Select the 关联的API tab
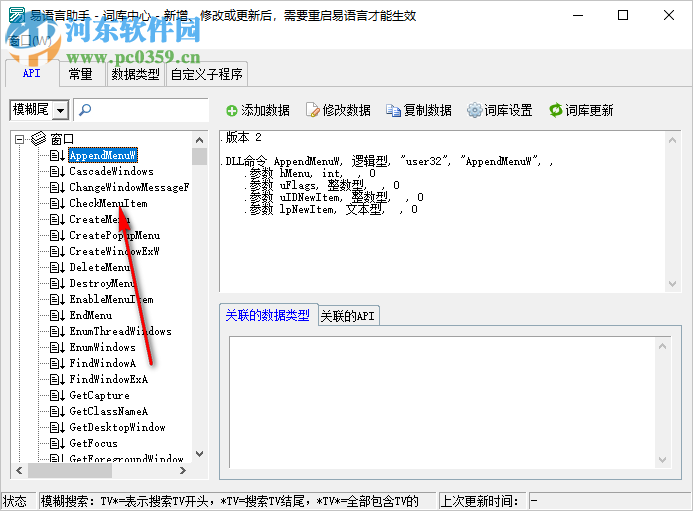Viewport: 693px width, 511px height. 347,316
